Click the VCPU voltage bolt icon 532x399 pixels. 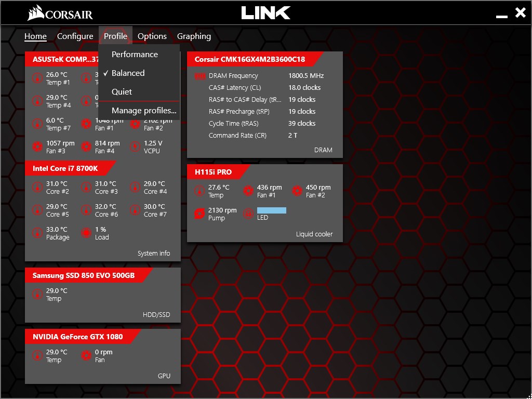click(135, 147)
